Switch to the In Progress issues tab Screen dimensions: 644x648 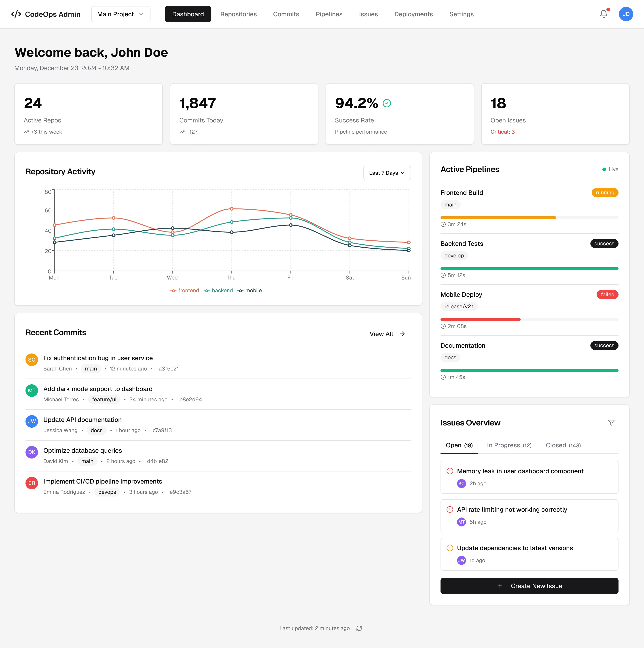[x=509, y=445]
